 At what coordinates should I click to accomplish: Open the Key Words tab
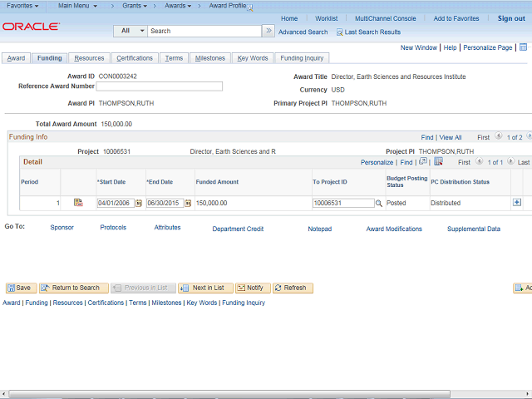tap(253, 58)
